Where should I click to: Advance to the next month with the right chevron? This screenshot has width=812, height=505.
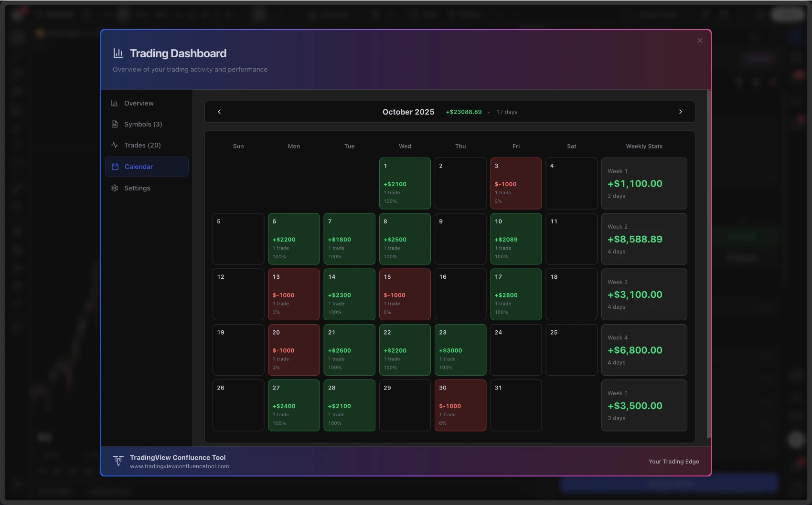click(680, 112)
